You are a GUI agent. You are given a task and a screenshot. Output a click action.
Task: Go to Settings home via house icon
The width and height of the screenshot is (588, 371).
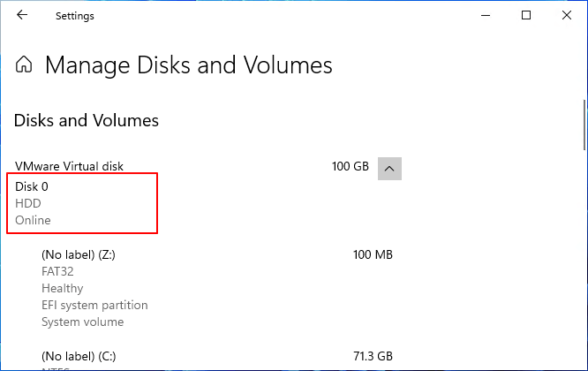pyautogui.click(x=25, y=65)
